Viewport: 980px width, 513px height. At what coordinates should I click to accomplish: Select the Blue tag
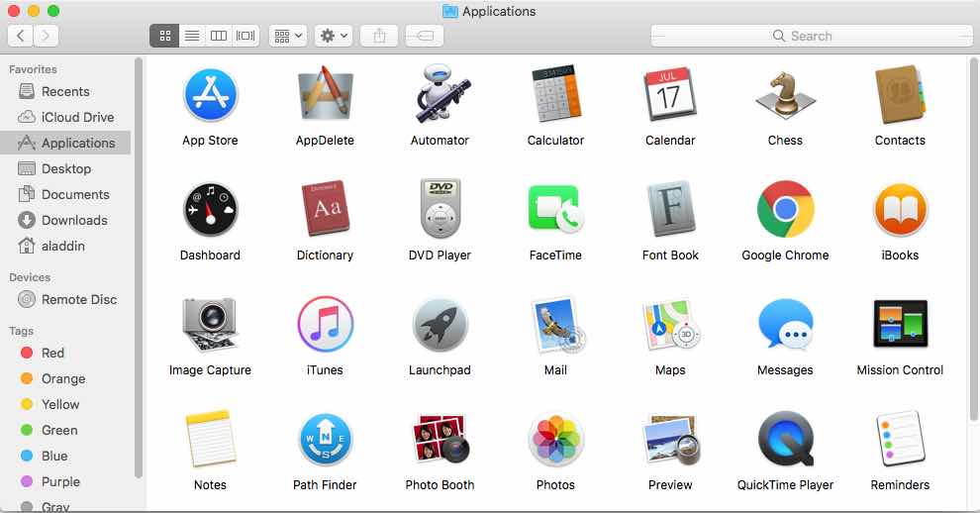pos(65,456)
